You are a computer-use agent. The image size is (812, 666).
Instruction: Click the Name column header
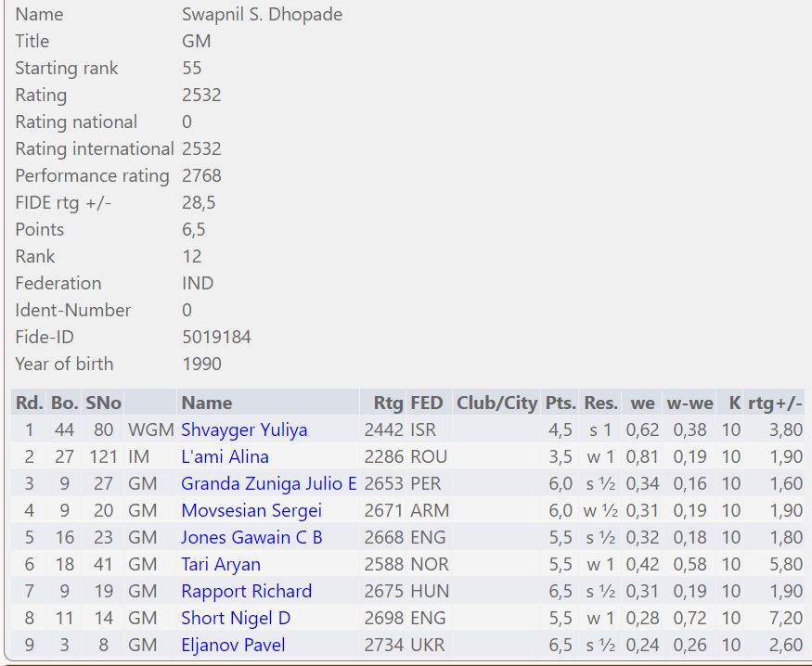(x=207, y=403)
